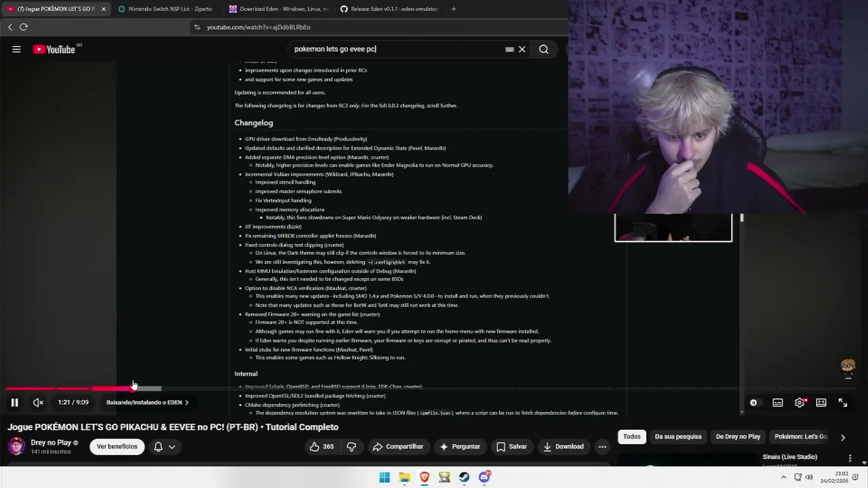The width and height of the screenshot is (868, 488).
Task: Select the 'Da sua pesquisa' chip
Action: click(x=678, y=437)
